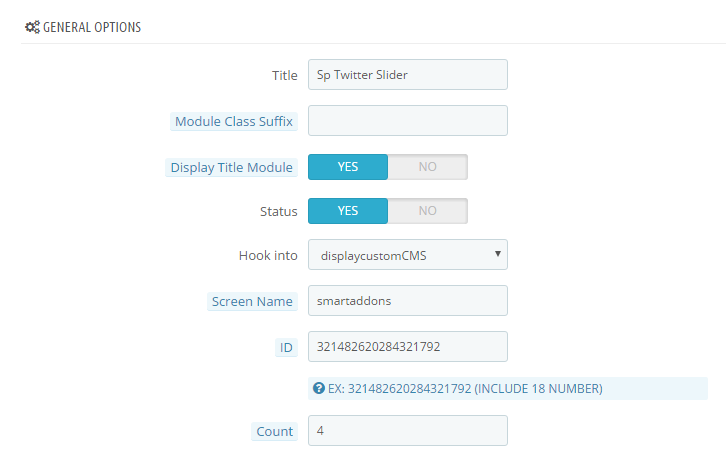Set Display Title Module to YES
Image resolution: width=726 pixels, height=466 pixels.
(348, 167)
